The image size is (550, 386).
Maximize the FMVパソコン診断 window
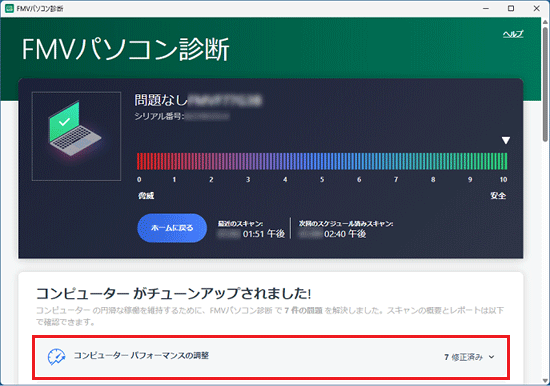511,8
